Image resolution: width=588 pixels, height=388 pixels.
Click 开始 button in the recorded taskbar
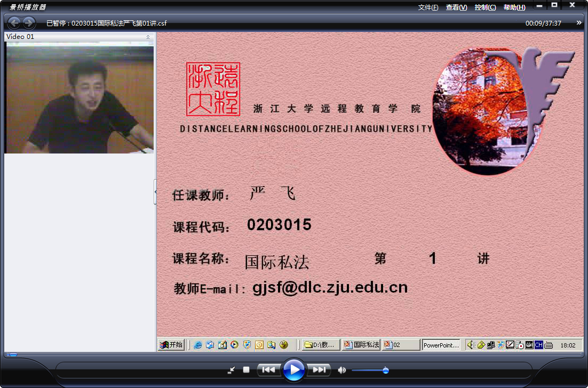(x=171, y=345)
